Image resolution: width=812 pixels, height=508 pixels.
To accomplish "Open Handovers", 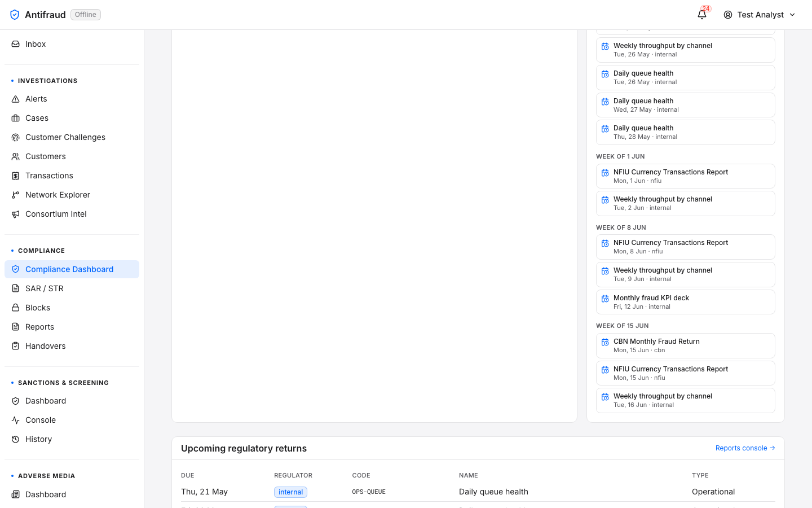I will click(72, 346).
